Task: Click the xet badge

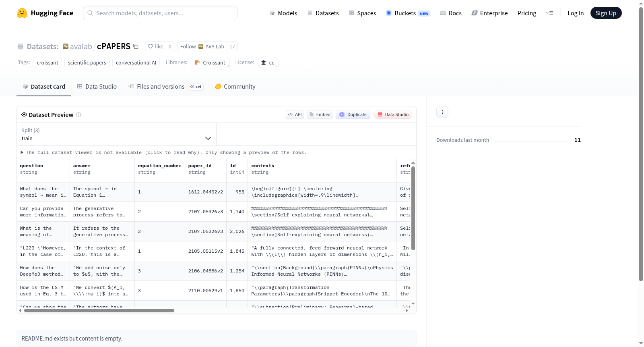Action: click(196, 87)
